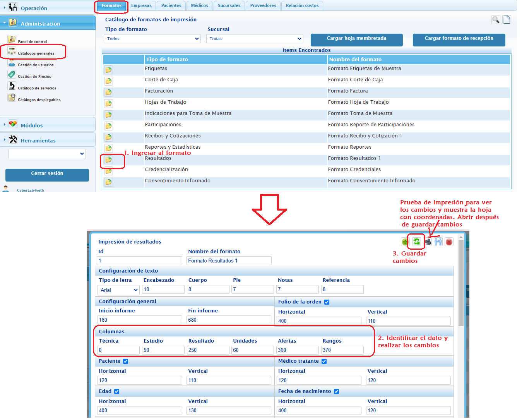Click the Catálogo de servicios microscope icon
This screenshot has width=522, height=420.
[x=12, y=86]
